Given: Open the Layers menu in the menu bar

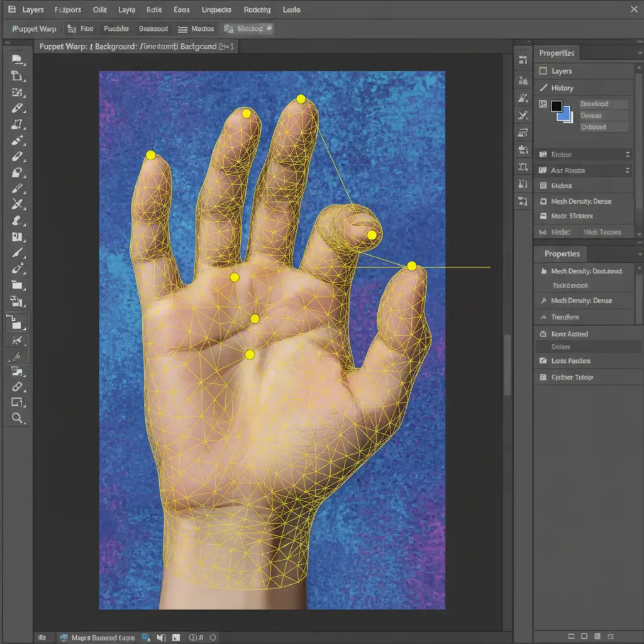Looking at the screenshot, I should coord(33,10).
